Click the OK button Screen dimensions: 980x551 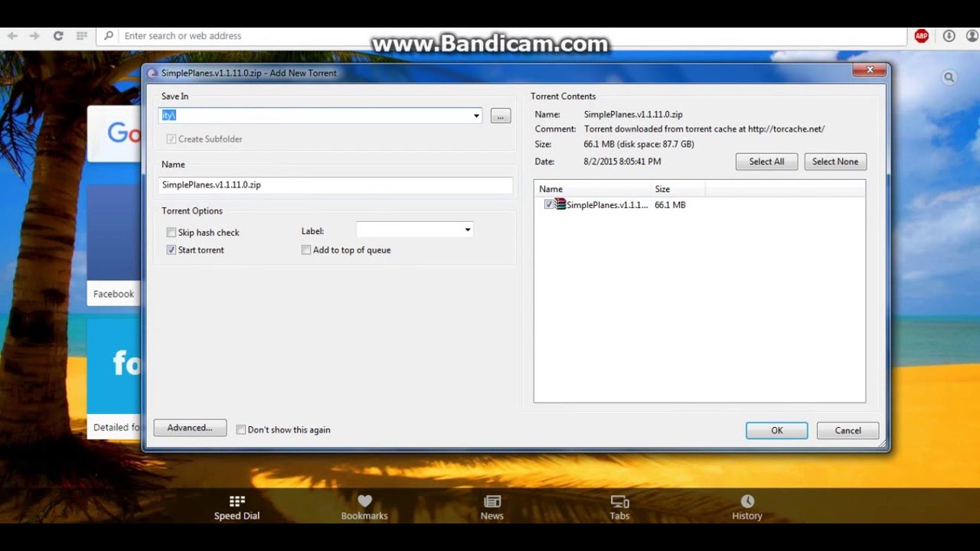click(x=776, y=430)
